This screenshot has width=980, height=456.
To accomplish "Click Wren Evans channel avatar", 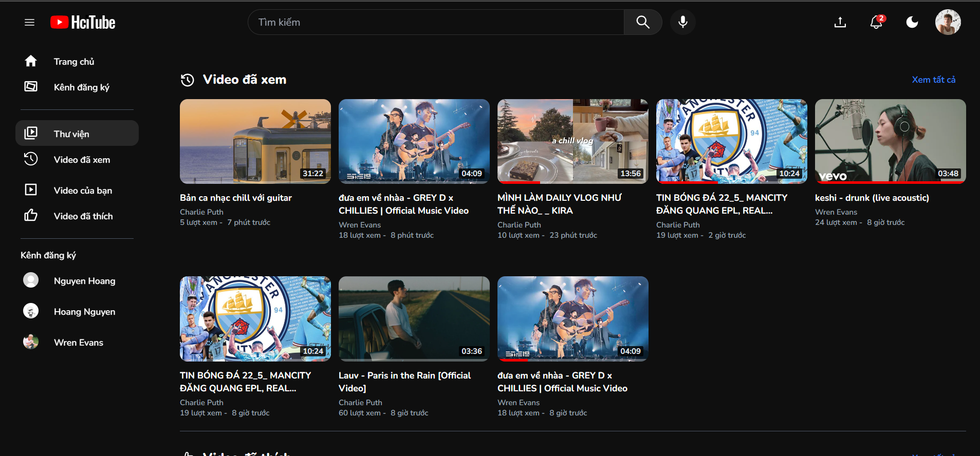I will [31, 341].
